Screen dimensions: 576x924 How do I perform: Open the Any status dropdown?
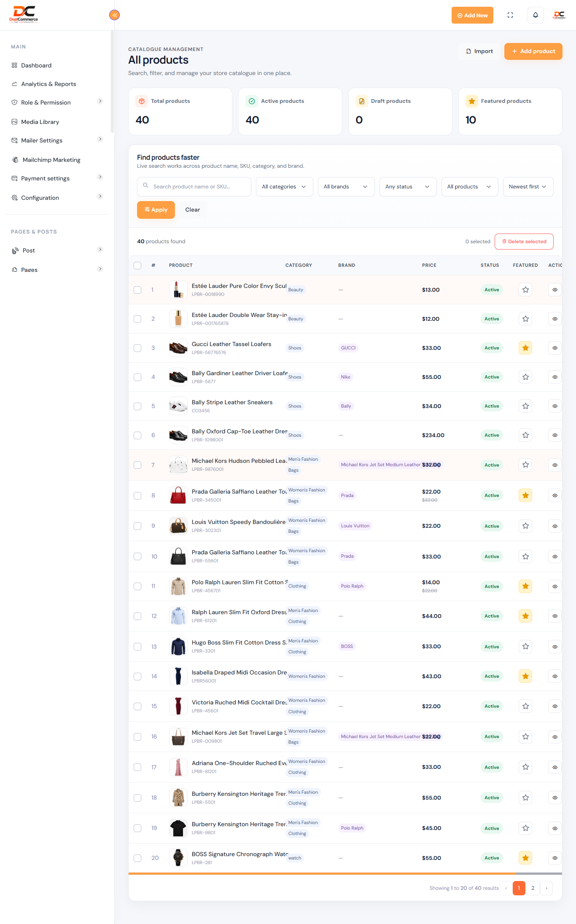408,187
